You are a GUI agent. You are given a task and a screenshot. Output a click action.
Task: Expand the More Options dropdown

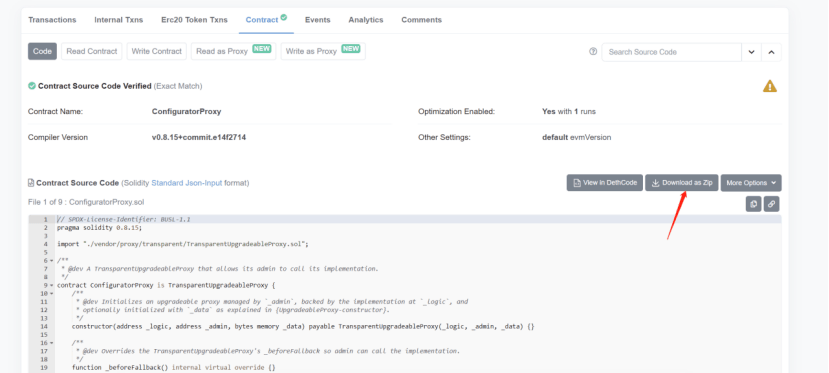tap(751, 183)
